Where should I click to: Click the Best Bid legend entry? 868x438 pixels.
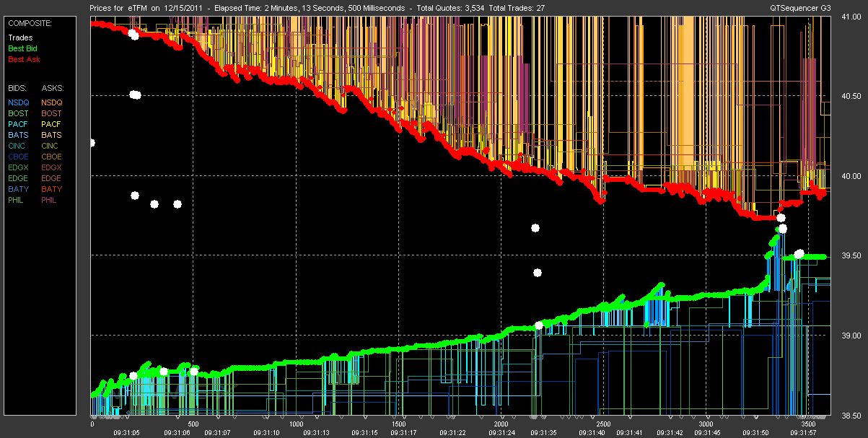coord(23,48)
